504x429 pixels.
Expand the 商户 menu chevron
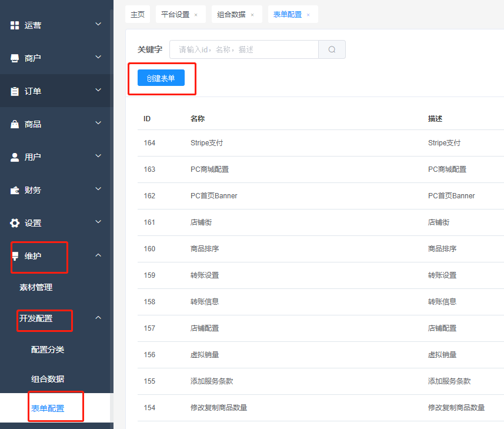pos(98,57)
